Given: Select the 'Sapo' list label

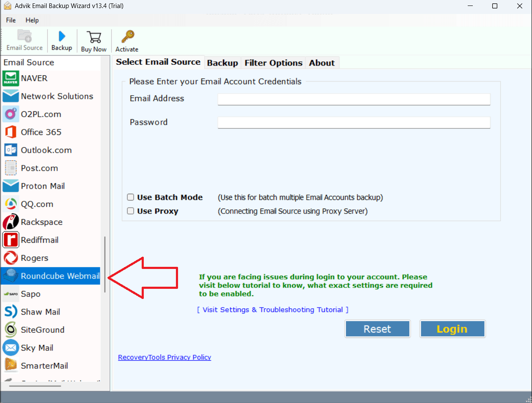Looking at the screenshot, I should tap(31, 294).
